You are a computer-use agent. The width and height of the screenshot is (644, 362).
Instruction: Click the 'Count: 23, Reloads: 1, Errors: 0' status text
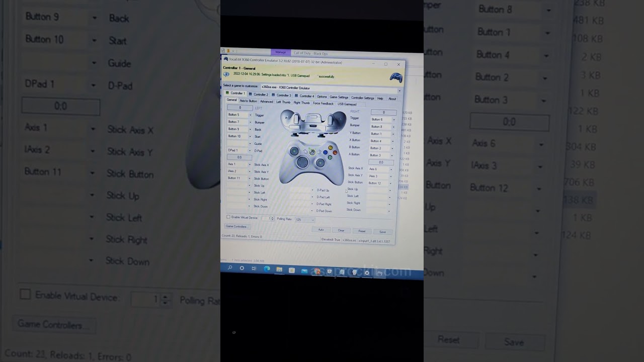(242, 236)
